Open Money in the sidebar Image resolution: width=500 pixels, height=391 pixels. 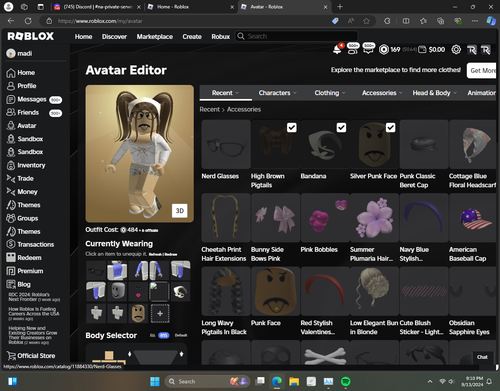point(22,192)
